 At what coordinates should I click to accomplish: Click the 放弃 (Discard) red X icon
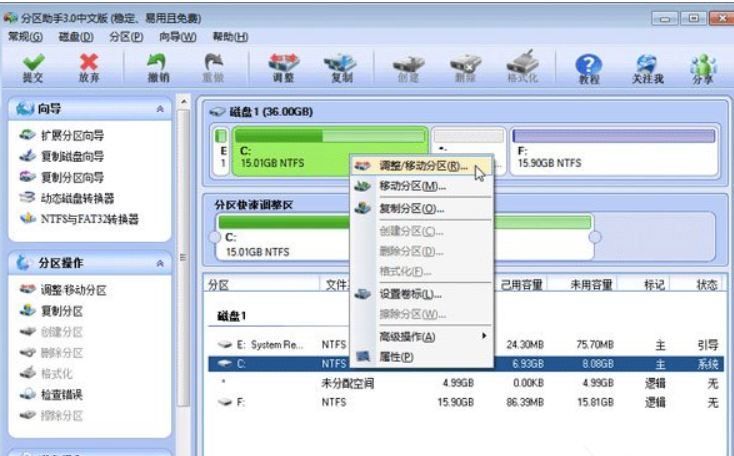click(x=89, y=68)
